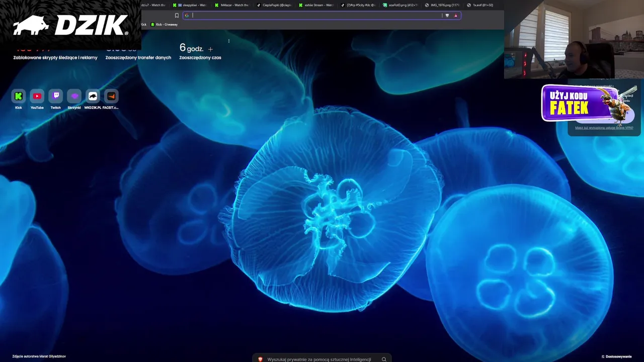This screenshot has width=644, height=362.
Task: Switch to the IMG_1976.png tab
Action: tap(443, 5)
